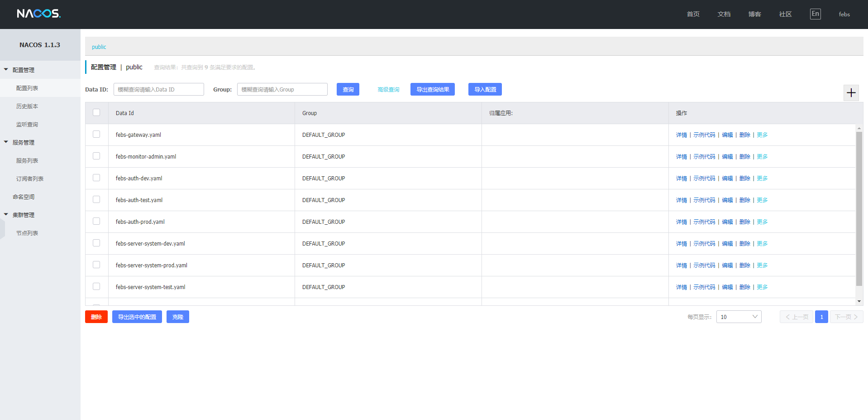Open the 历史版本 sidebar entry
868x420 pixels.
(x=27, y=106)
